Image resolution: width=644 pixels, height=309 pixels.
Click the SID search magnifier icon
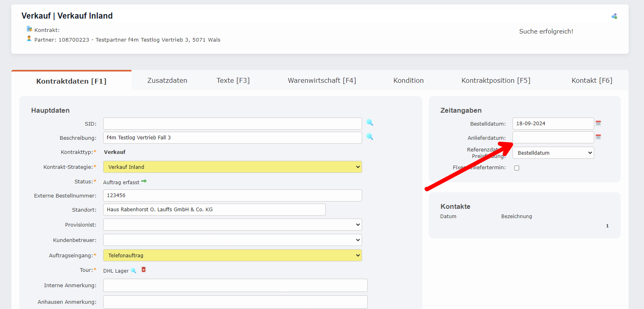click(370, 123)
